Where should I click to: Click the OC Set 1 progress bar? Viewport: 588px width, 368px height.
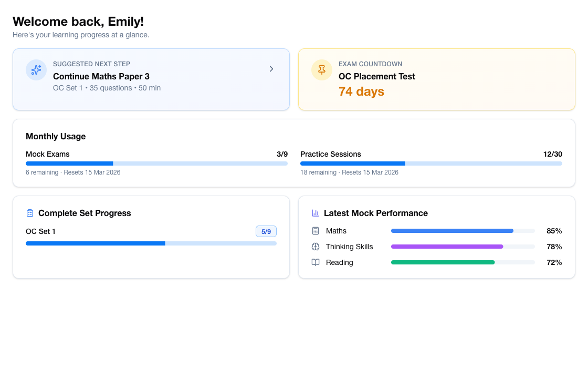coord(151,243)
